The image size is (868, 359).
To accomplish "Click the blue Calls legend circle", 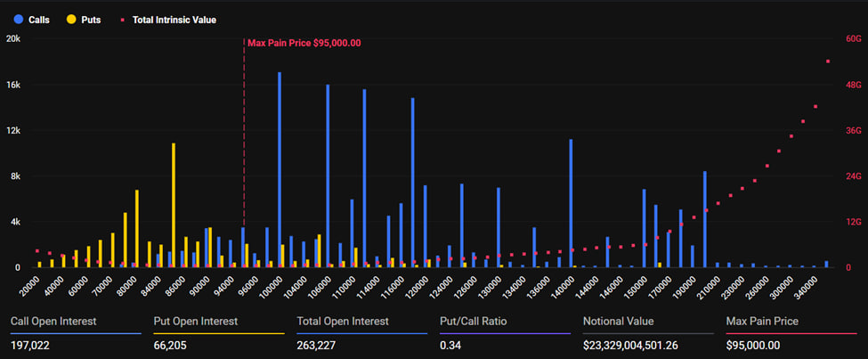I will pyautogui.click(x=20, y=20).
